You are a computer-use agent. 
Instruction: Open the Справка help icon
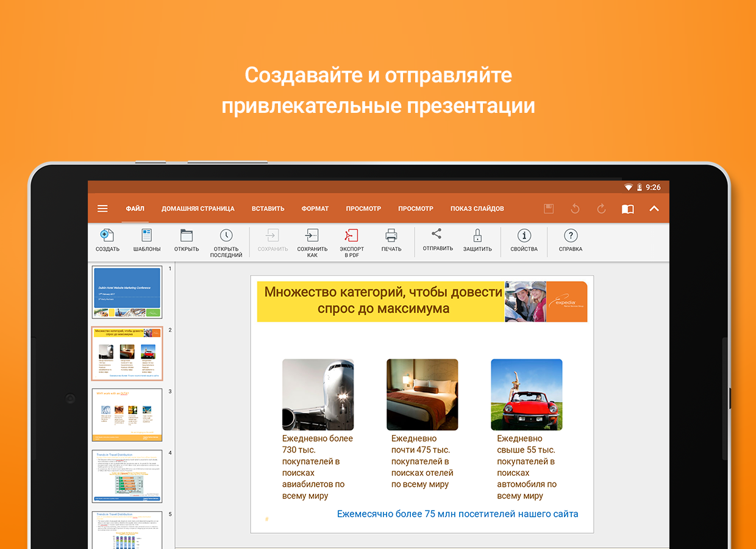pyautogui.click(x=571, y=235)
